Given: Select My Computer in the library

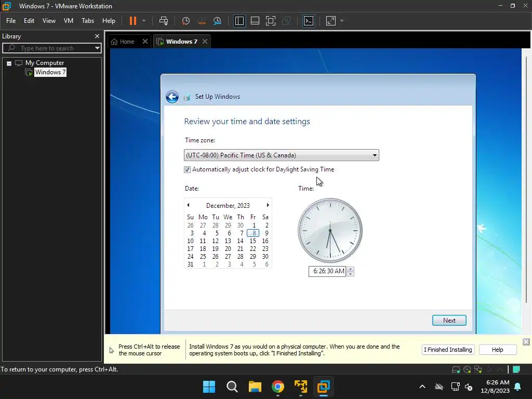Looking at the screenshot, I should (x=45, y=63).
